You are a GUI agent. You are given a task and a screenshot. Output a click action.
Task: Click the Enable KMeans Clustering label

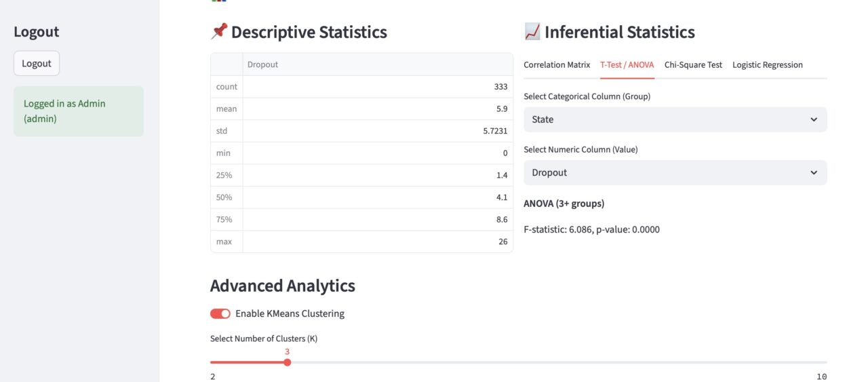(290, 313)
